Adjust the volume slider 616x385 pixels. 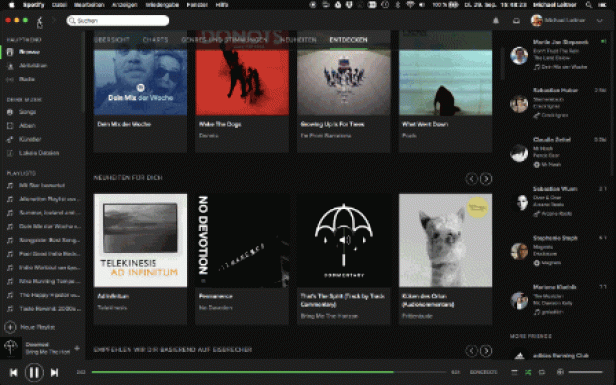point(585,372)
